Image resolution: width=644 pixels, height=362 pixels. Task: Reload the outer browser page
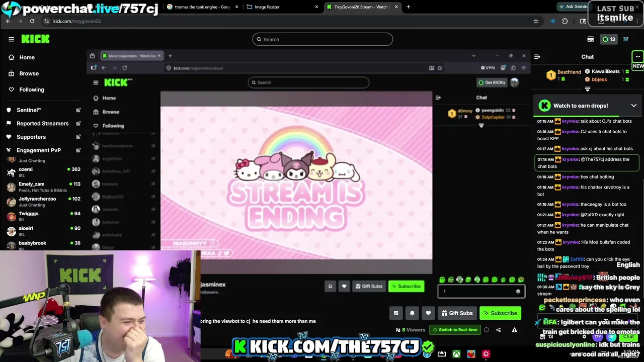pyautogui.click(x=32, y=21)
